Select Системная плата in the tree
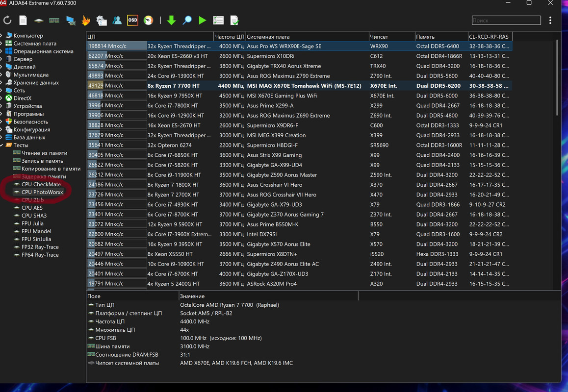 click(x=35, y=44)
